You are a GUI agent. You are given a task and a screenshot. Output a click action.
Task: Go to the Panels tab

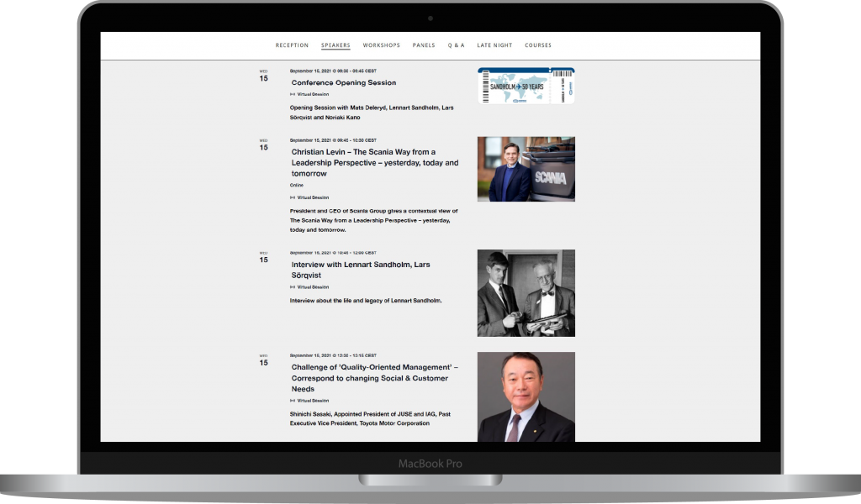tap(424, 45)
